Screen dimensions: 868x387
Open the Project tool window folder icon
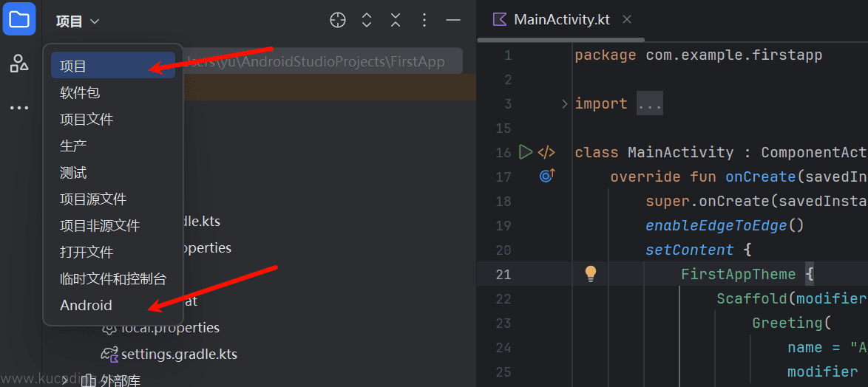19,19
